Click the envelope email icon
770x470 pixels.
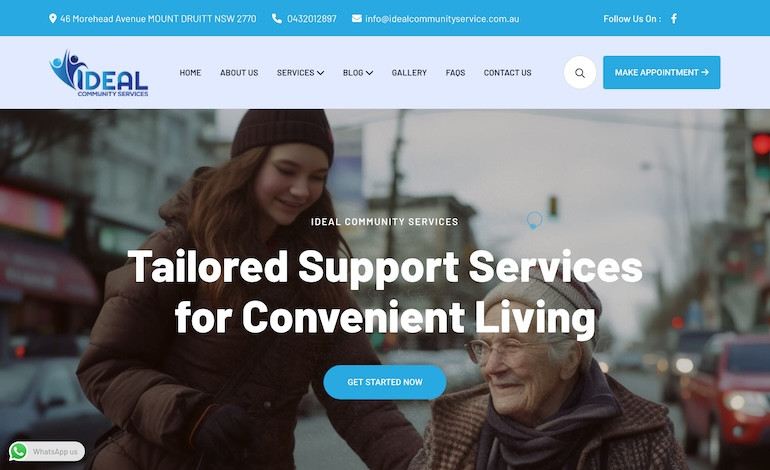[357, 19]
